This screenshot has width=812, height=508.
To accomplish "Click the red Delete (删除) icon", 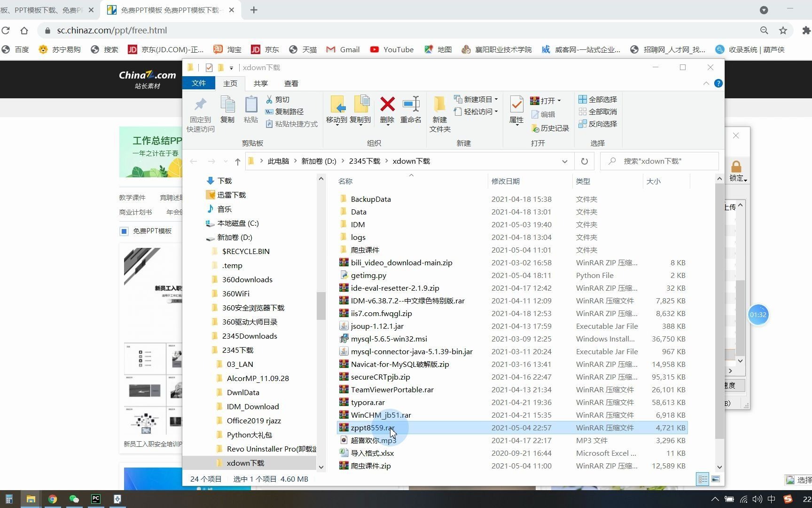I will pos(387,104).
